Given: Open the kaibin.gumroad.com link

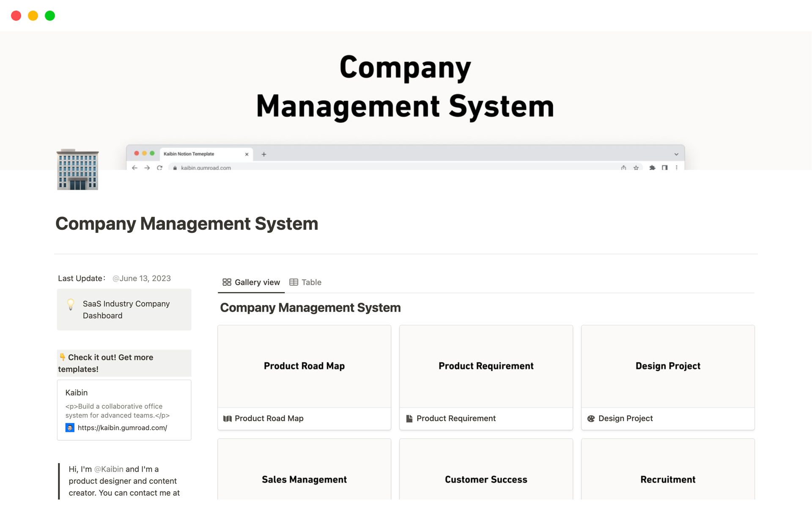Looking at the screenshot, I should (122, 428).
